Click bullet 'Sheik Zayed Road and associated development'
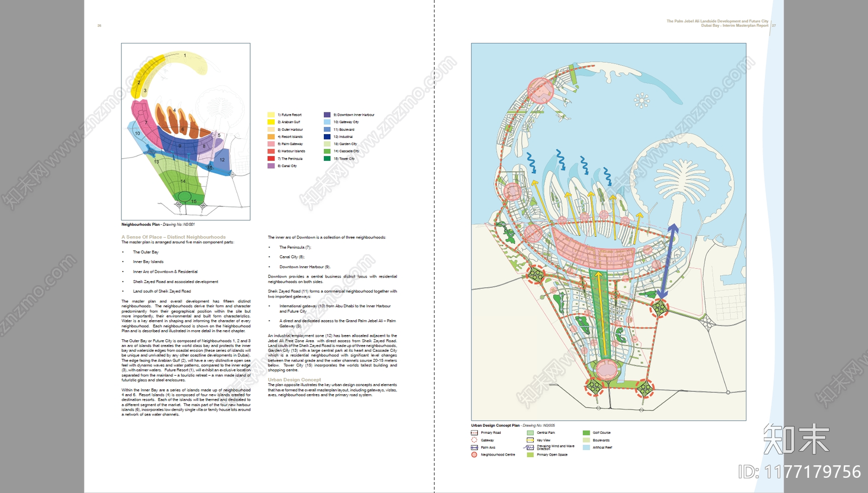The image size is (868, 493). (176, 282)
